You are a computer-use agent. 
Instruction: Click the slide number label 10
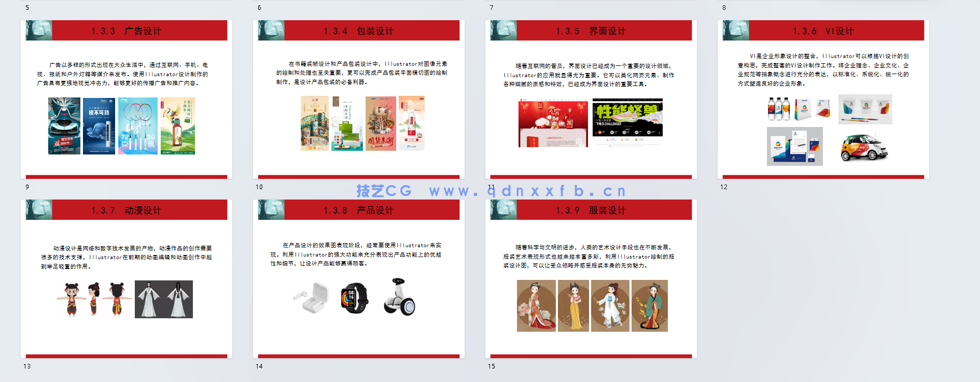[259, 187]
